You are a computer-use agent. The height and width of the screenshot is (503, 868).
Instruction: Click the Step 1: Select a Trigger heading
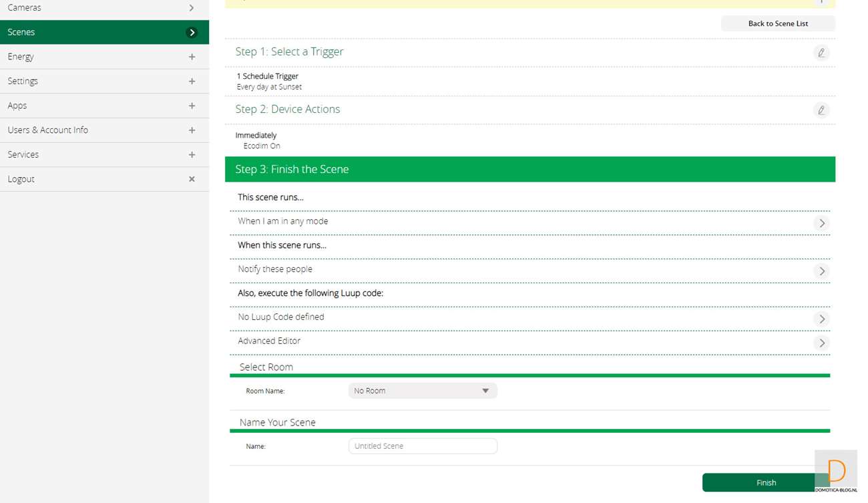(x=289, y=52)
